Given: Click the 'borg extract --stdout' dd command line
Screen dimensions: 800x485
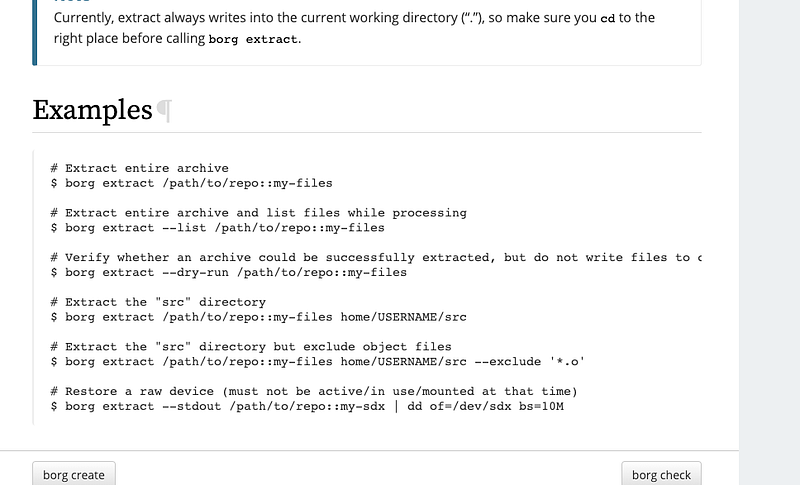Looking at the screenshot, I should pyautogui.click(x=307, y=406).
